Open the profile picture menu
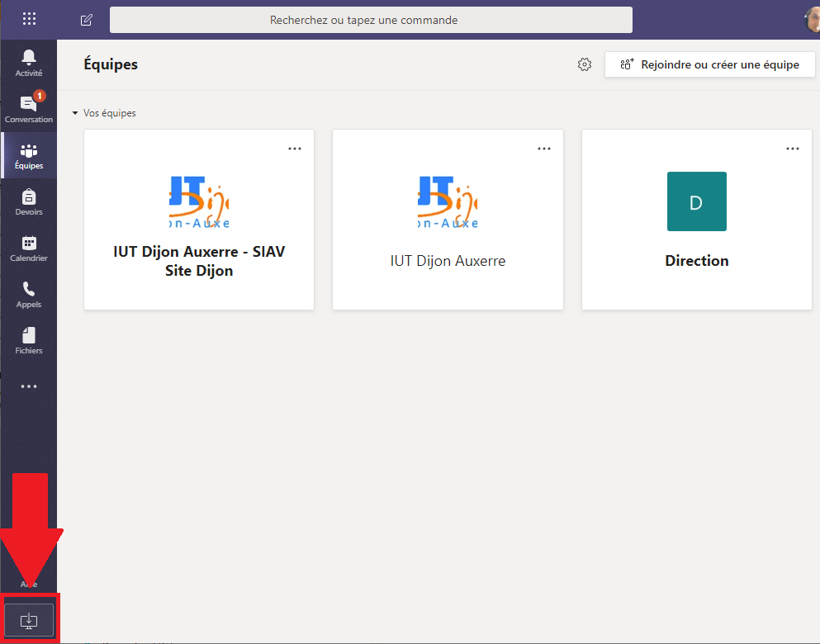This screenshot has height=644, width=820. (812, 20)
